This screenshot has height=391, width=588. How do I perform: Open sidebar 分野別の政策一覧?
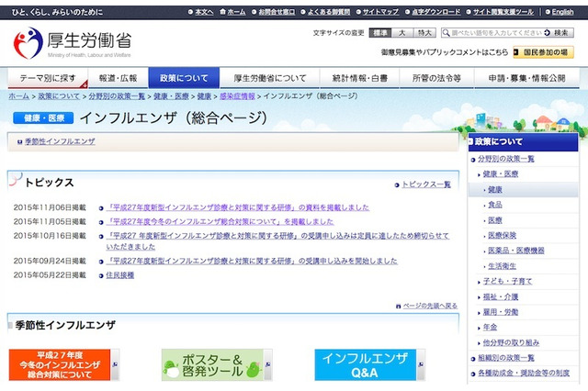(x=506, y=159)
